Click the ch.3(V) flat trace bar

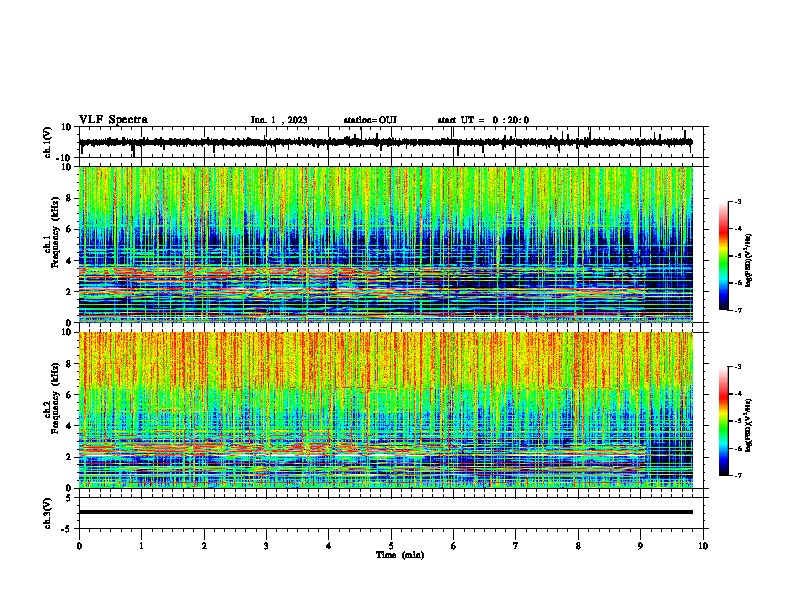tap(386, 512)
